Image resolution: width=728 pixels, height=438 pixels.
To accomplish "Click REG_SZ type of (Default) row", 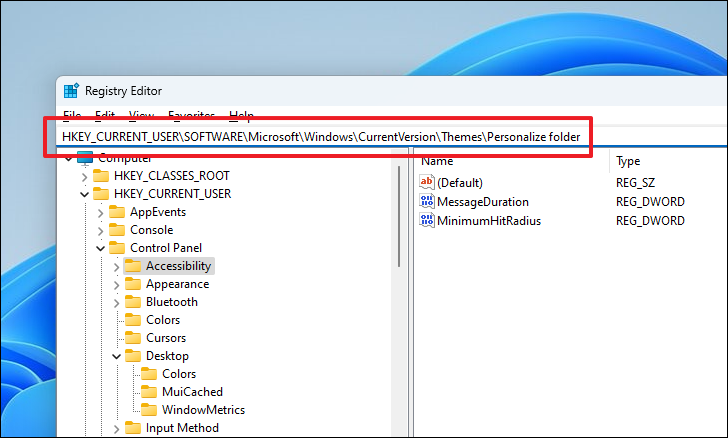I will tap(635, 183).
